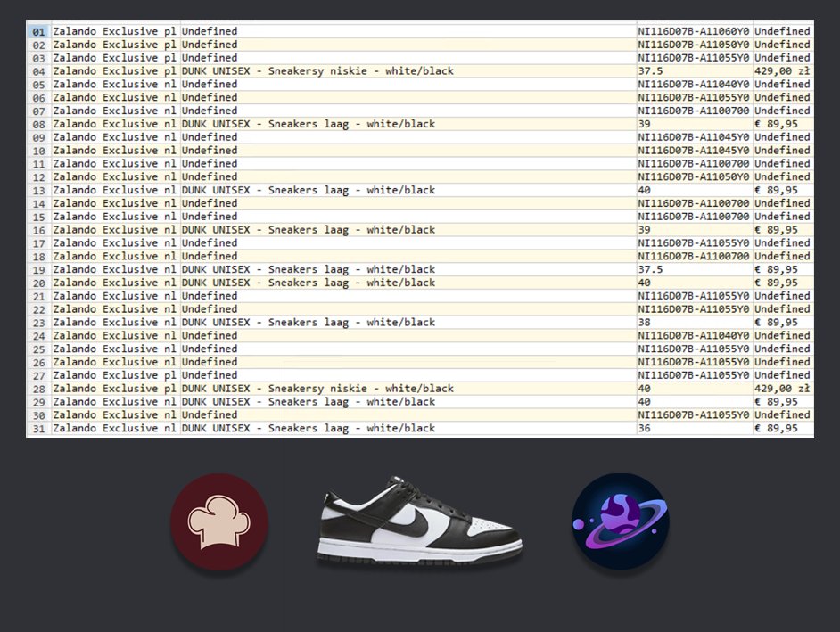Click SKU NI116D07B-A11055Y0 in row 21
The height and width of the screenshot is (632, 840).
point(693,296)
